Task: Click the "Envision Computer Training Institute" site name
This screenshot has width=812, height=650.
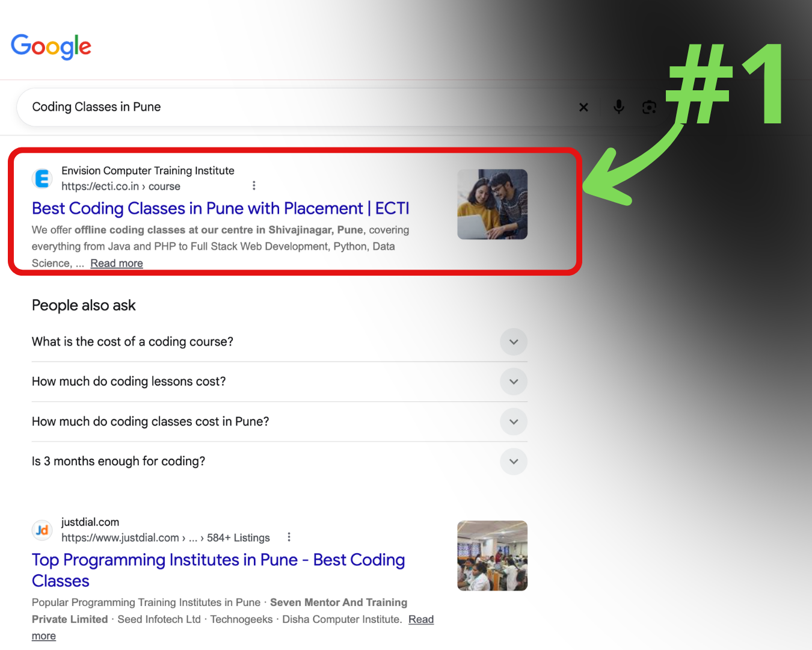Action: 148,171
